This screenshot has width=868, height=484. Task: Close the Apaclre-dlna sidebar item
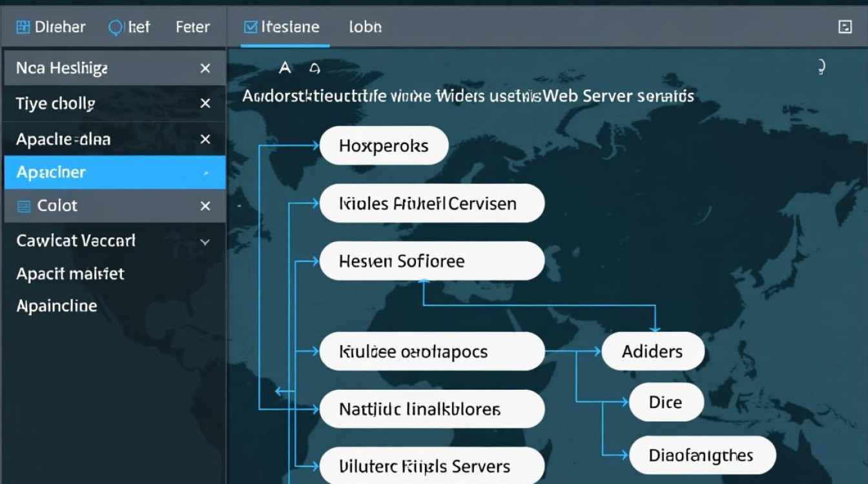point(205,139)
